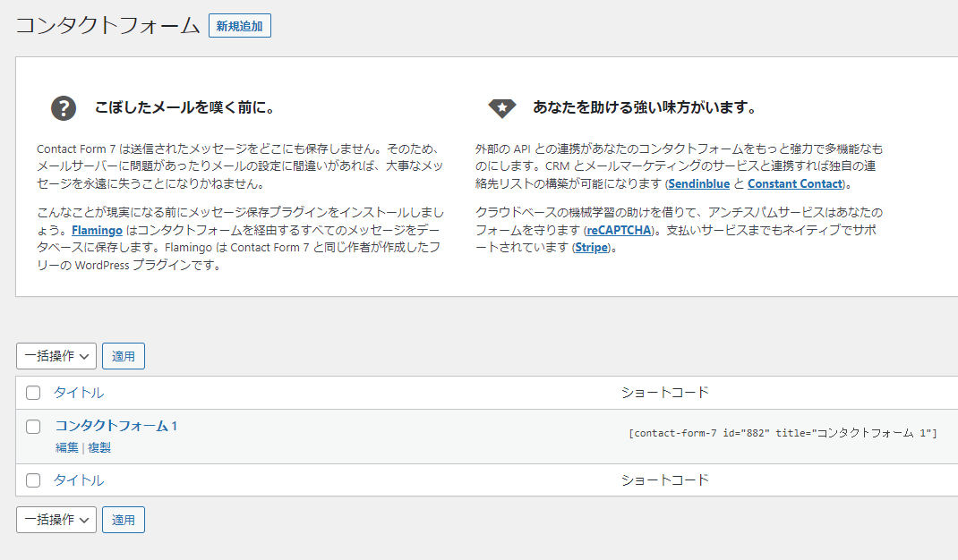Open the Constant Contact link

pyautogui.click(x=794, y=183)
